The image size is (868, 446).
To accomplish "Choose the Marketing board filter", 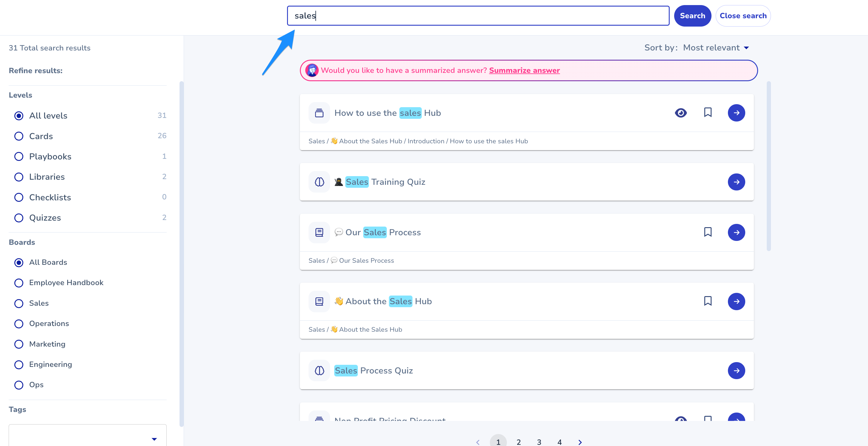I will (x=19, y=344).
